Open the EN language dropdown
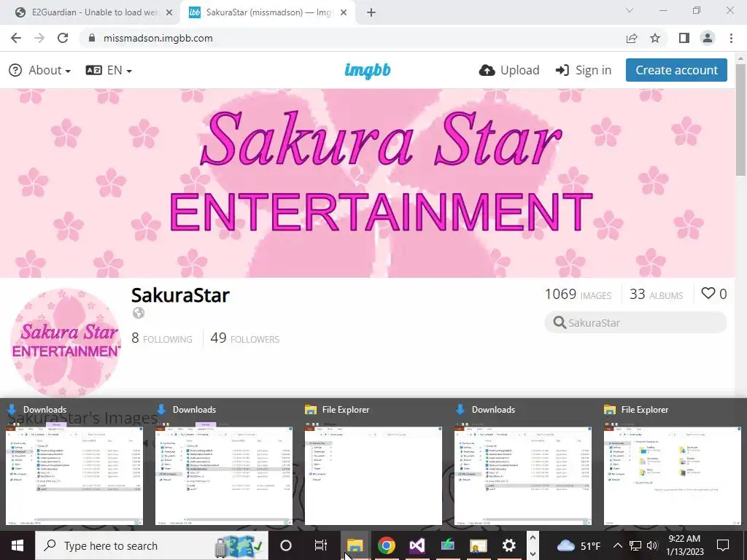The image size is (747, 560). click(109, 70)
